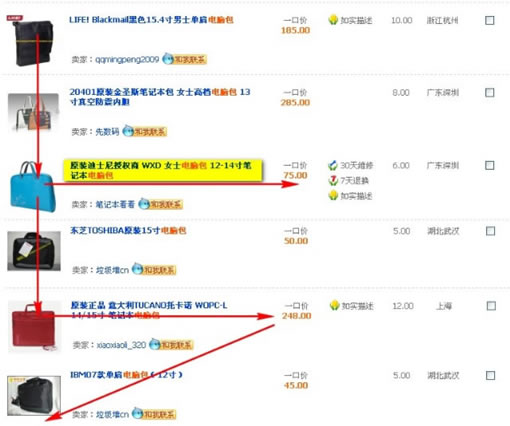Check the box for the 185.00 LIFE! Blackmail bag
The image size is (510, 426).
pos(489,20)
